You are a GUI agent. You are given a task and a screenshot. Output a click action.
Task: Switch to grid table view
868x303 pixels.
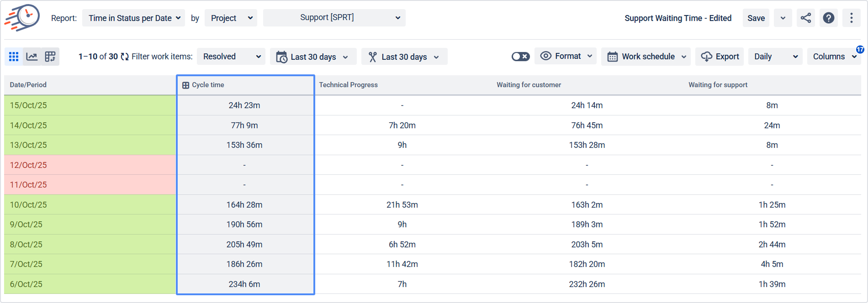14,57
